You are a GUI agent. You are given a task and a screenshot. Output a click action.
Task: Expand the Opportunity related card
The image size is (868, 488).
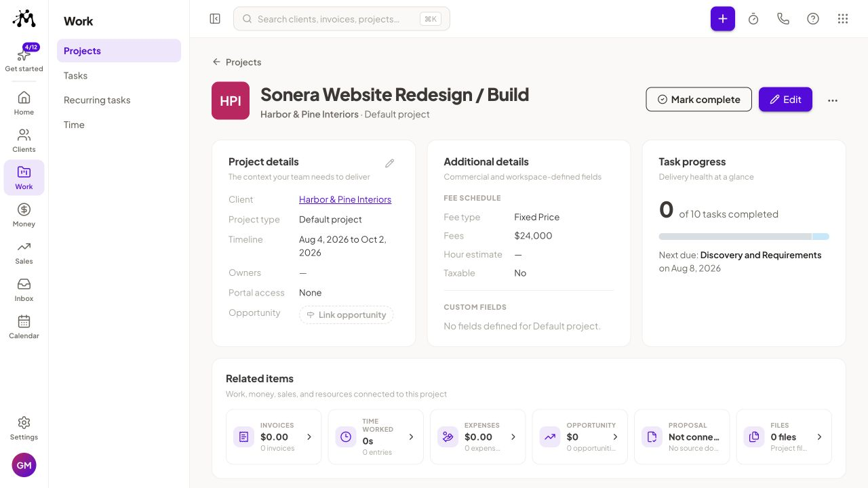[x=580, y=437]
